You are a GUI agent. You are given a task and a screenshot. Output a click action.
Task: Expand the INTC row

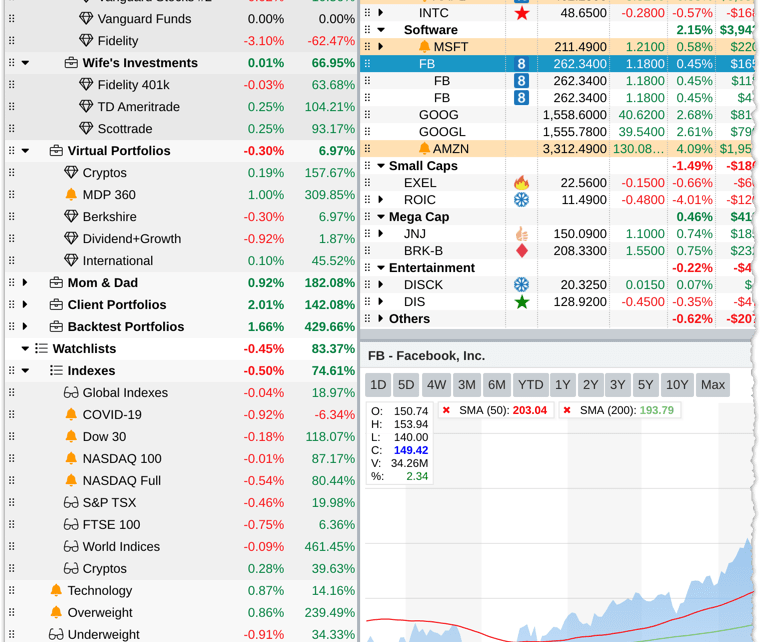click(x=381, y=13)
